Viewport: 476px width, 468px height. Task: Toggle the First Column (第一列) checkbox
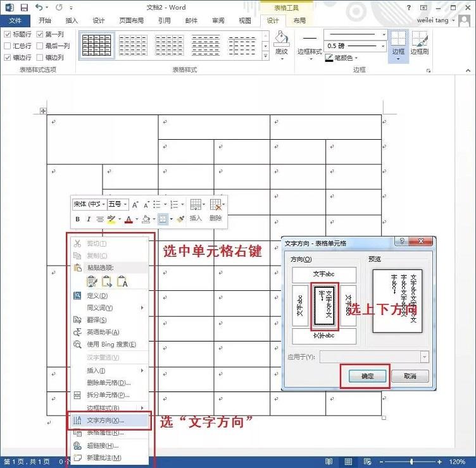tap(40, 34)
